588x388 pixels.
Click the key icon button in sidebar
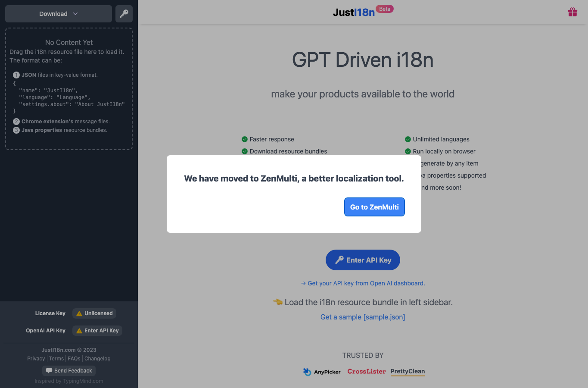[x=124, y=14]
